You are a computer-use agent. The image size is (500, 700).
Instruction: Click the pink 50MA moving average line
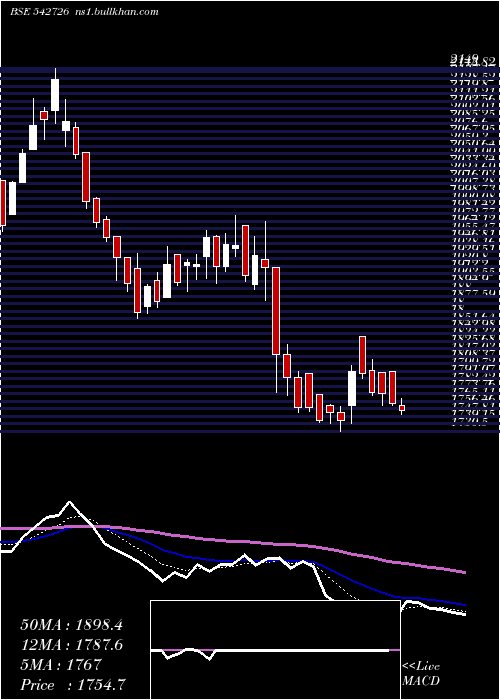pos(232,542)
